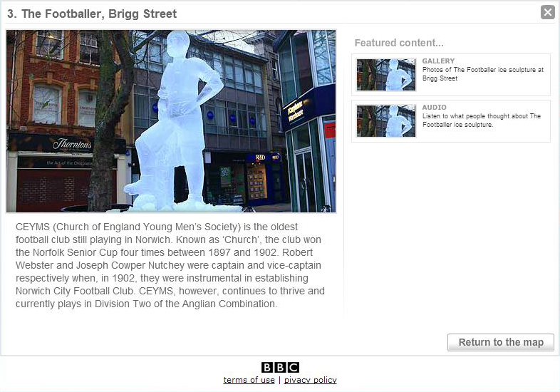Open the Gallery ice sculpture thumbnail

386,75
